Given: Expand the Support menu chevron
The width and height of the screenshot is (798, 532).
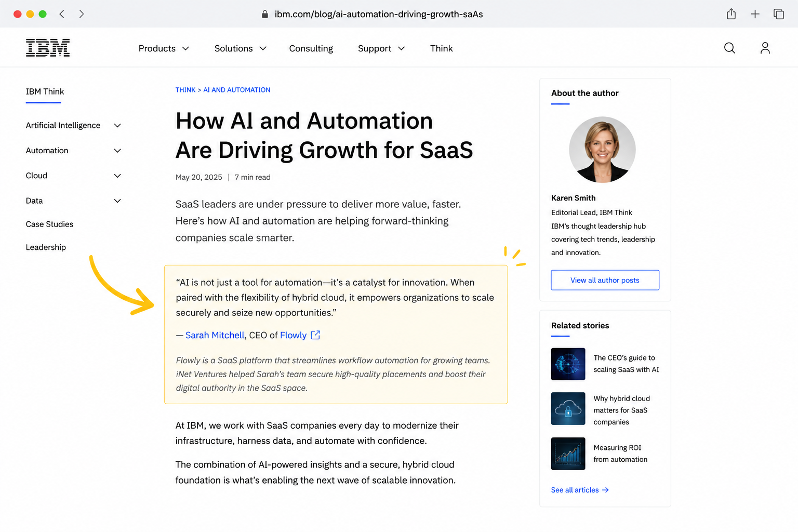Looking at the screenshot, I should (x=402, y=48).
